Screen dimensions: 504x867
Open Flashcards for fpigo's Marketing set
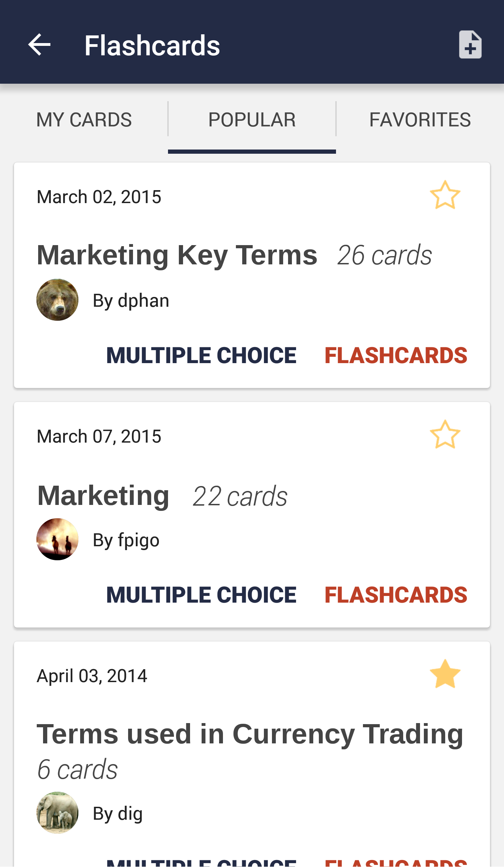[x=396, y=595]
